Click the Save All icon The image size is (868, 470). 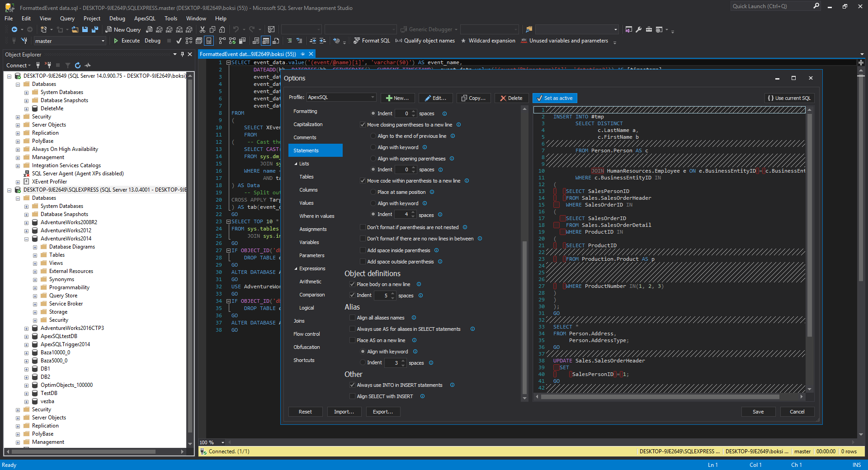[95, 29]
